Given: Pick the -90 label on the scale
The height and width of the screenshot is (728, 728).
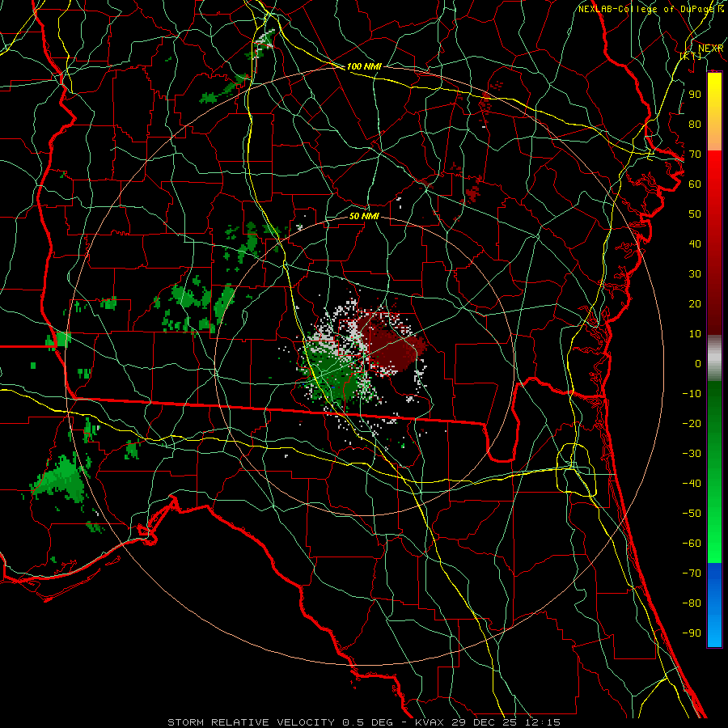Looking at the screenshot, I should click(x=692, y=633).
